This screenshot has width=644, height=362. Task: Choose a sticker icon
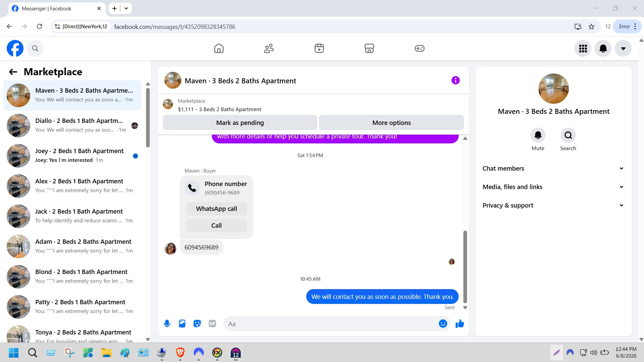pos(197,324)
